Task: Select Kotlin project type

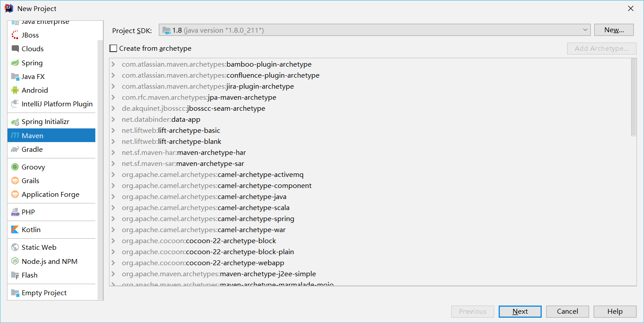Action: [x=51, y=230]
